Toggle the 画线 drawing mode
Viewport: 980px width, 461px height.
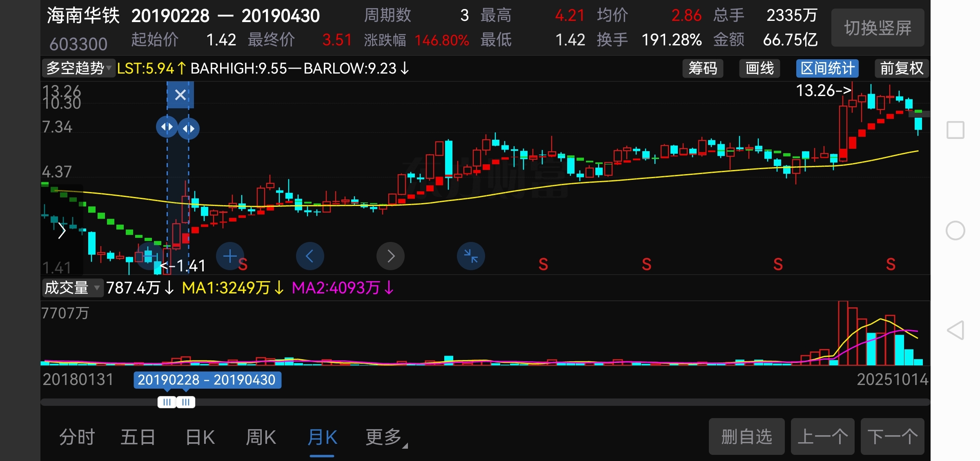pyautogui.click(x=759, y=68)
